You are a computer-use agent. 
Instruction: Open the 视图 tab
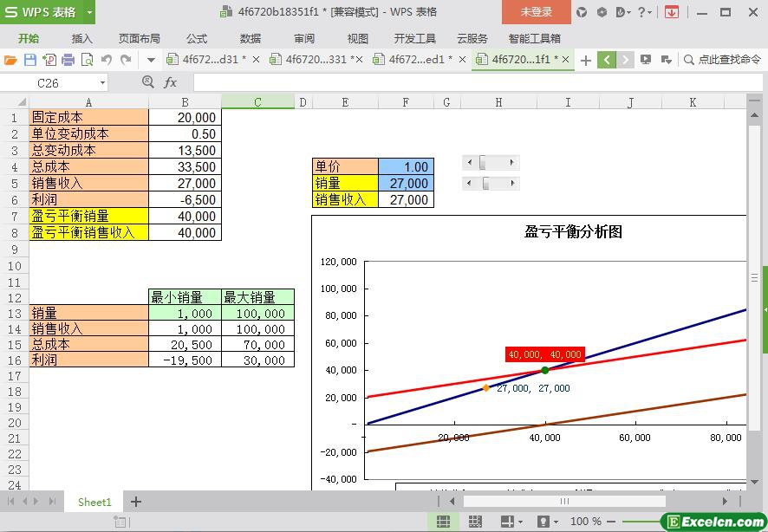point(357,39)
